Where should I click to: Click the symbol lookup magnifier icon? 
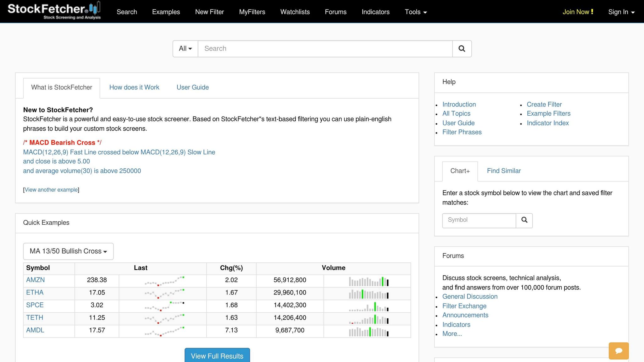click(524, 220)
